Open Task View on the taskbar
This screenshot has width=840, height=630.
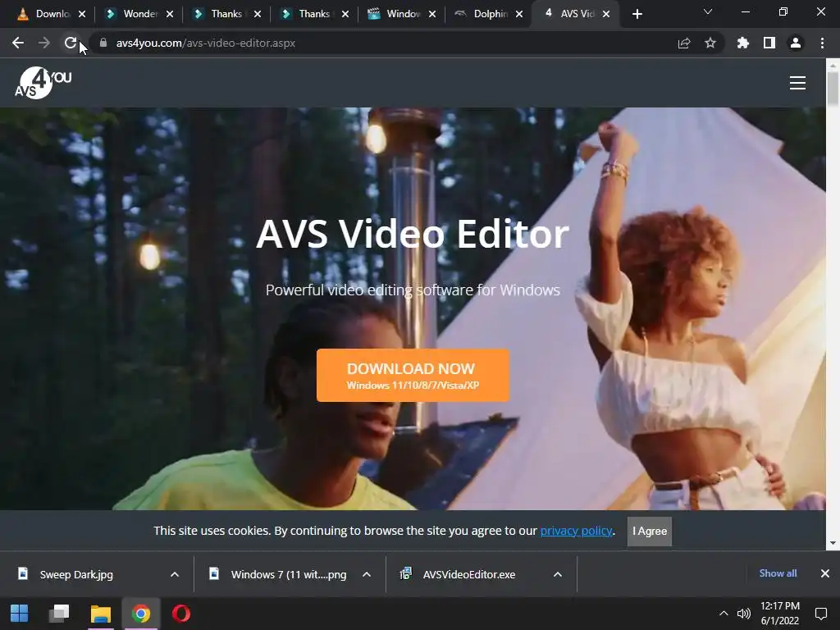click(x=59, y=614)
